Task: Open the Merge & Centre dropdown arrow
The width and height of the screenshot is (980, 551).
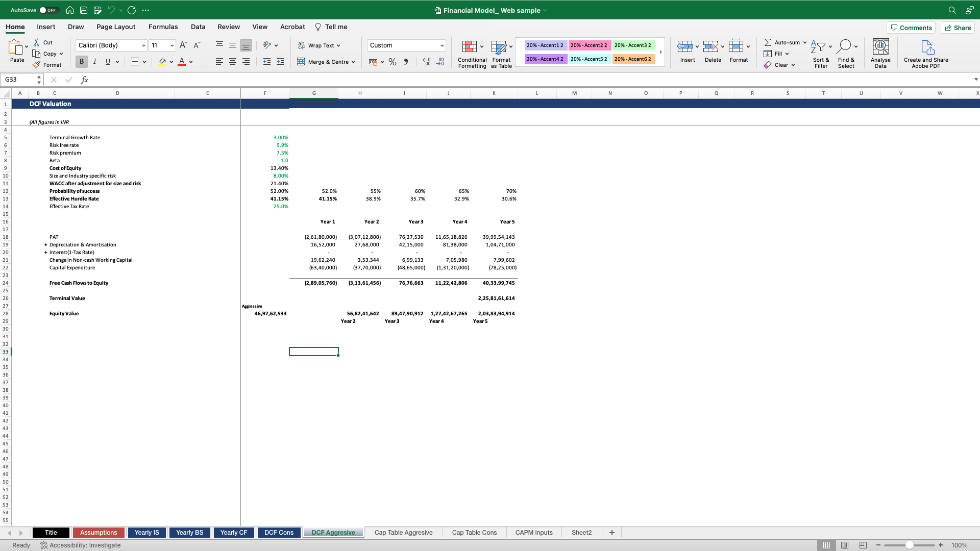Action: tap(353, 62)
